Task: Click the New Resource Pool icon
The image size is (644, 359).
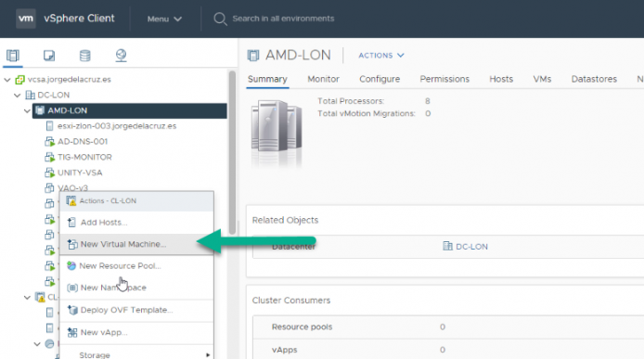Action: [71, 265]
